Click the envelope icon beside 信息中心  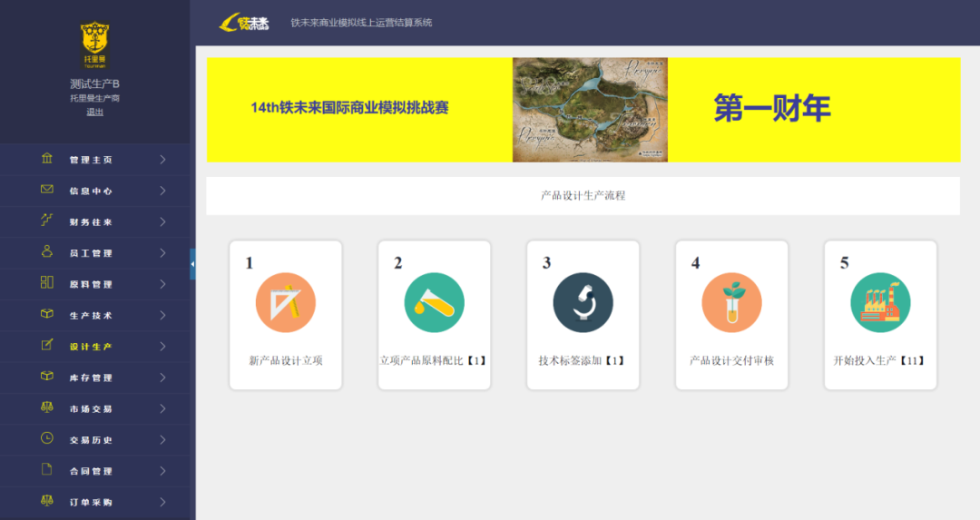(47, 190)
